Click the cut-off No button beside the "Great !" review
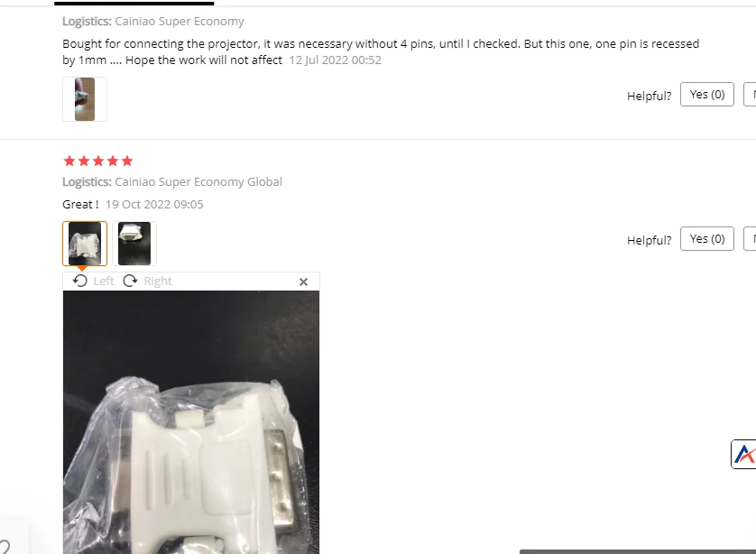 pos(750,239)
